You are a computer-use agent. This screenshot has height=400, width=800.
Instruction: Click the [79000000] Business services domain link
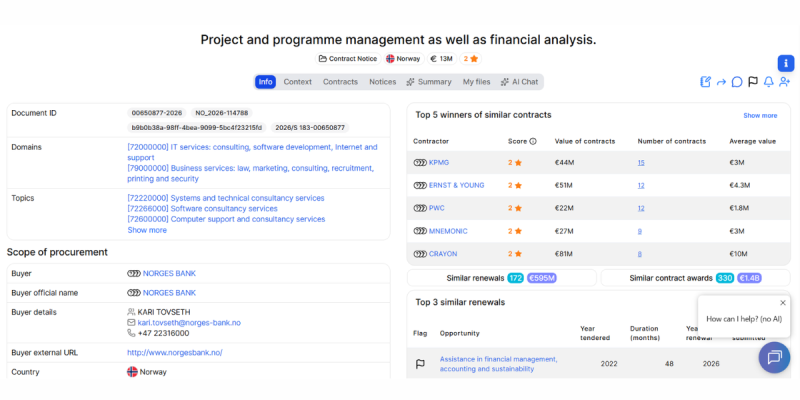click(251, 173)
